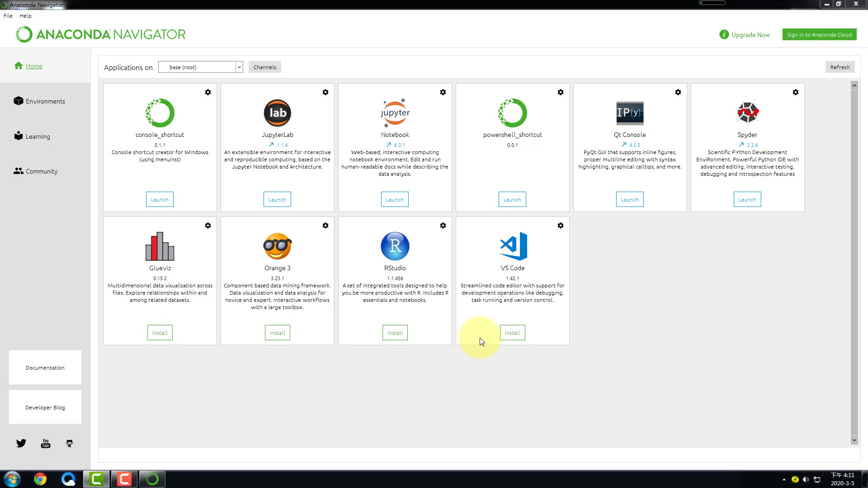Click the JupyterLab upgrade arrow icon
Image resolution: width=868 pixels, height=488 pixels.
tap(271, 145)
